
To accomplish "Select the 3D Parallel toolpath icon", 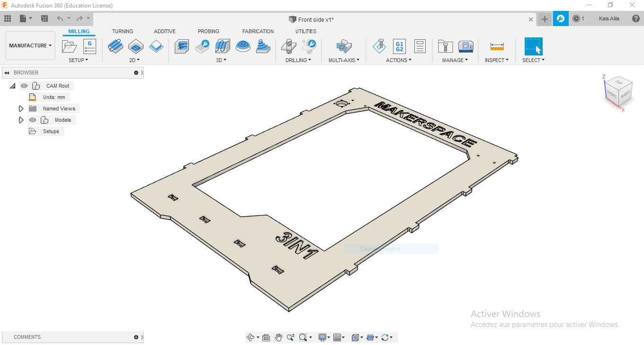I will click(x=223, y=46).
